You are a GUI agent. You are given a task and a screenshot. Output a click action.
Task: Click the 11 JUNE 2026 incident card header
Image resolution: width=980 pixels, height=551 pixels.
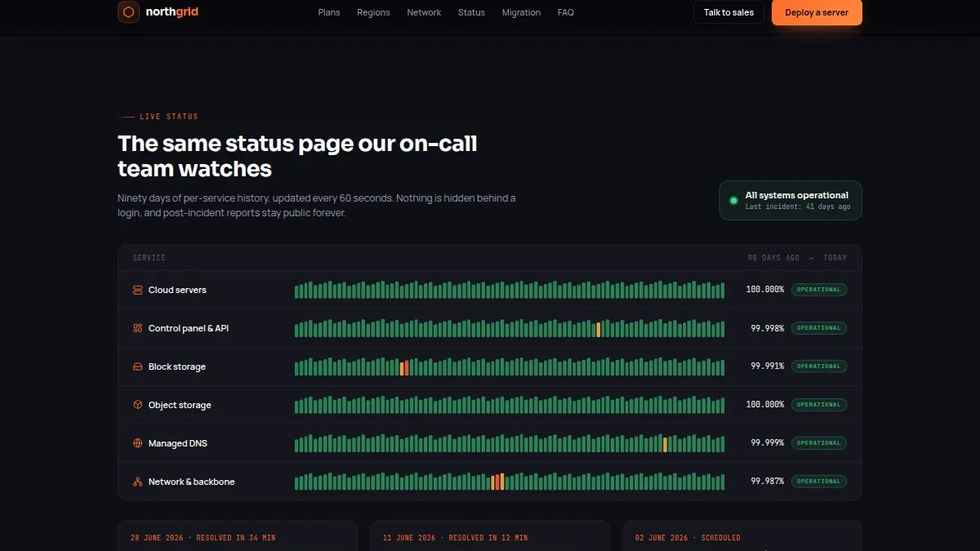pos(456,538)
